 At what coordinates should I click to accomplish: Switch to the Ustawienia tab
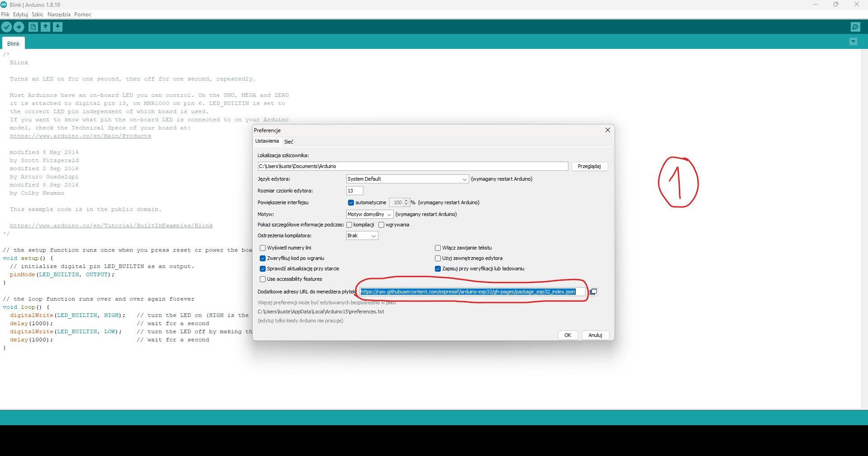[x=267, y=141]
